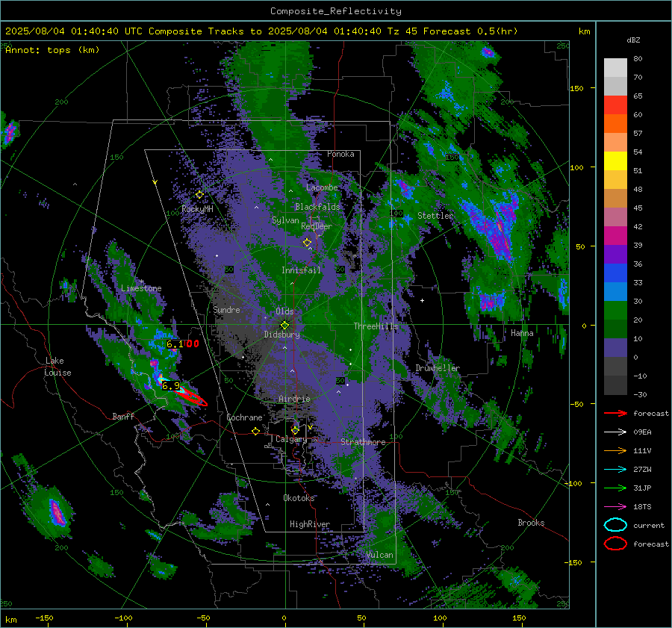672x628 pixels.
Task: Select the 6.1 storm top annotation
Action: pos(175,343)
